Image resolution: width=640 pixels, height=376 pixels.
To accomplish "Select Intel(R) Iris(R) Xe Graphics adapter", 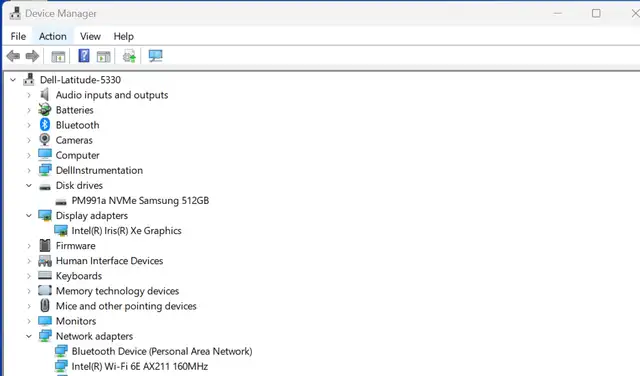I will 126,231.
